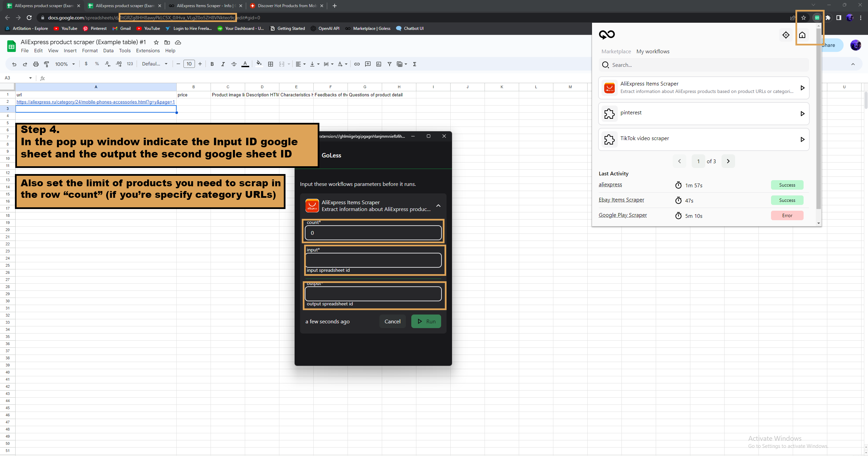Open the Edit menu
Viewport: 868px width, 456px height.
38,51
